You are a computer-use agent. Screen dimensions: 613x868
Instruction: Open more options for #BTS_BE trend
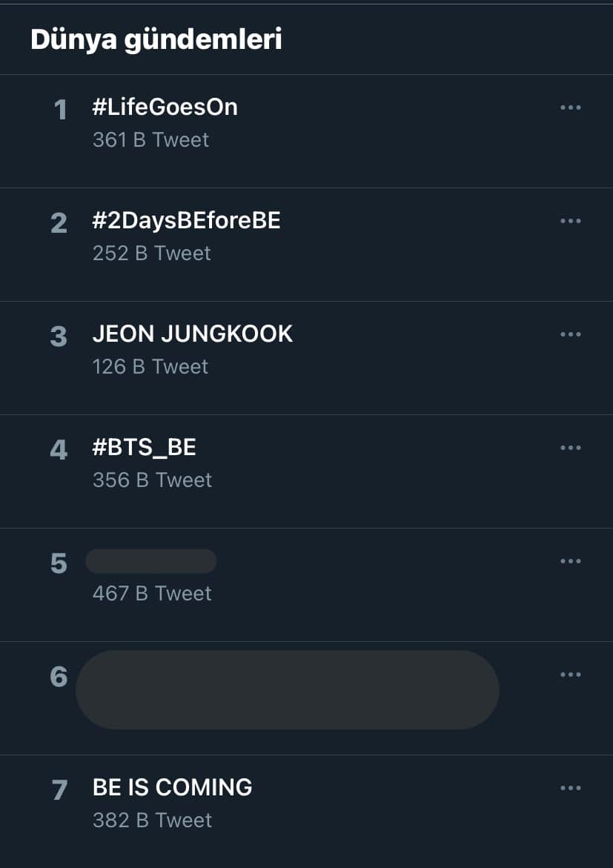[570, 448]
